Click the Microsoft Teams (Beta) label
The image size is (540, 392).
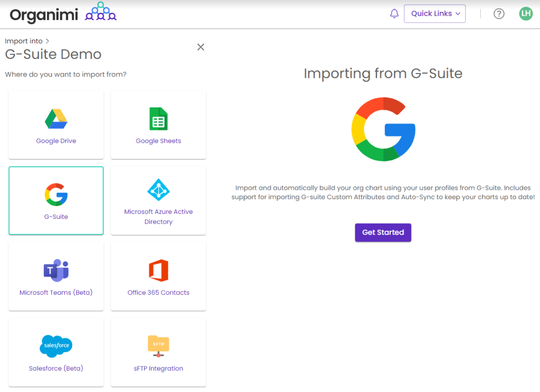56,292
